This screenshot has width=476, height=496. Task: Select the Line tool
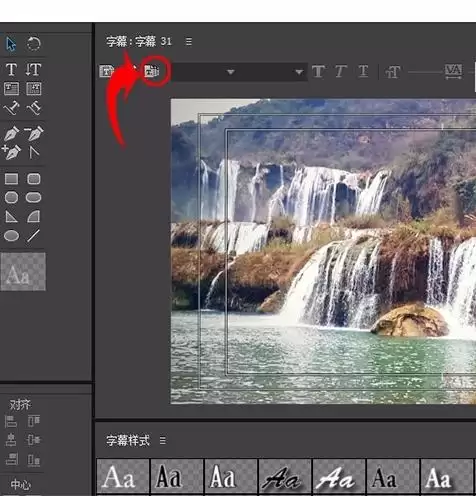click(33, 236)
